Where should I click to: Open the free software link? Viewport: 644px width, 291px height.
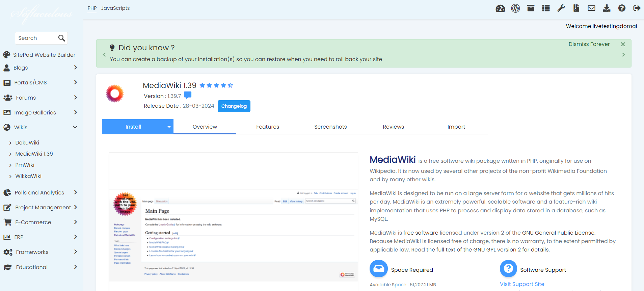pyautogui.click(x=421, y=233)
